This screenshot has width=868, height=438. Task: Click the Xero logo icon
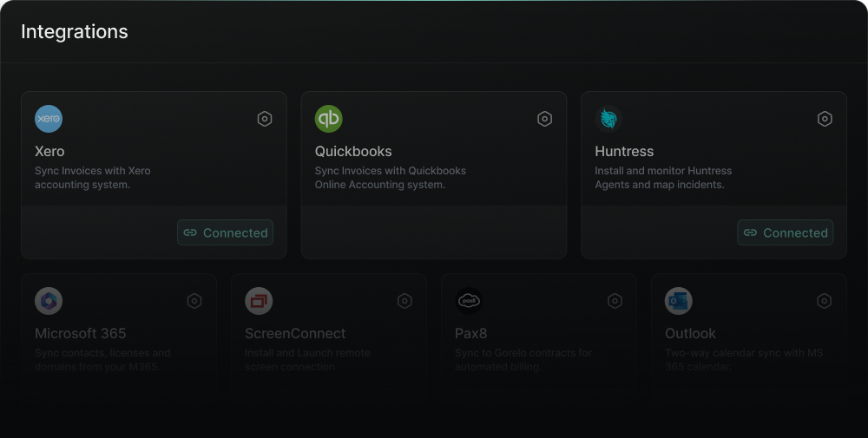[x=49, y=119]
